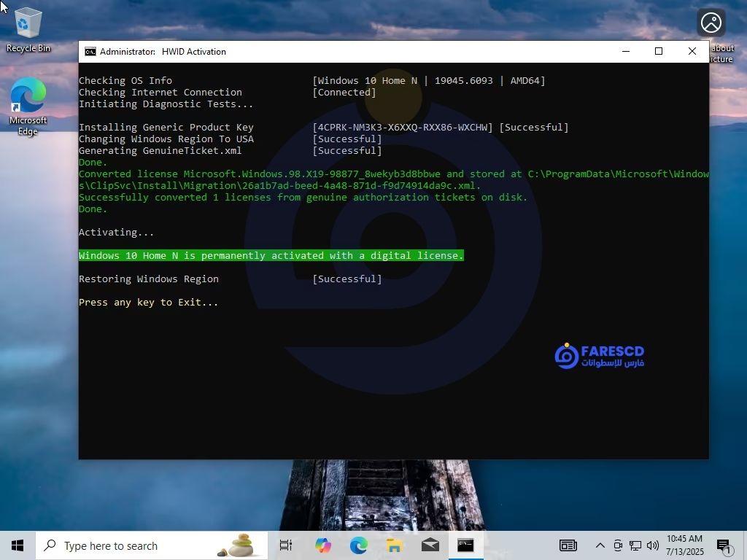This screenshot has width=747, height=560.
Task: Select the Command Prompt taskbar button
Action: coord(465,545)
